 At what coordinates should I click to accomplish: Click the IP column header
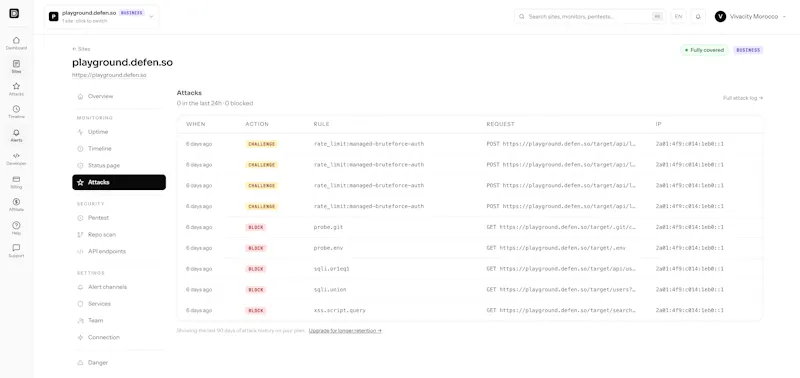[659, 124]
